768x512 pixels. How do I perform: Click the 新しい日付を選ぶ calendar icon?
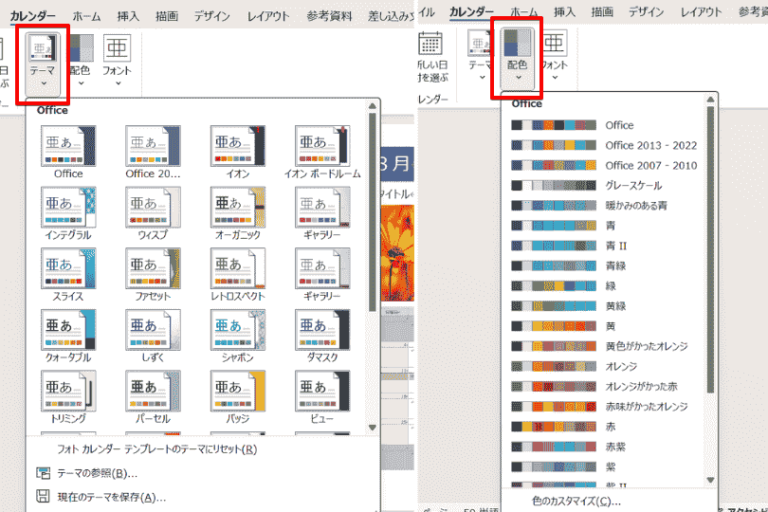(x=431, y=43)
